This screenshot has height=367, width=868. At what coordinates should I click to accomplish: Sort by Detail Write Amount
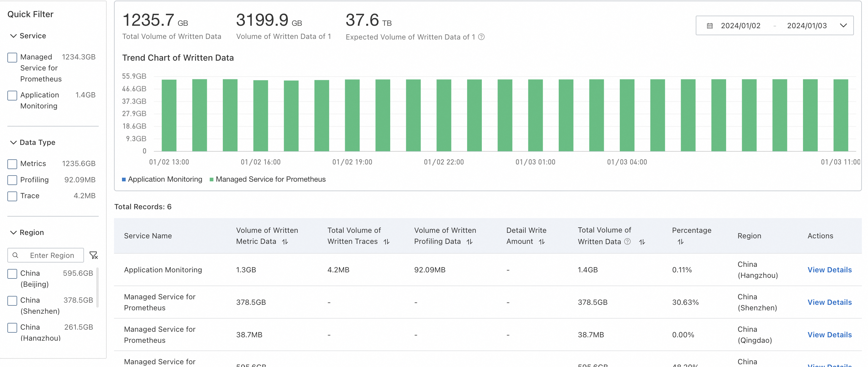(x=542, y=242)
